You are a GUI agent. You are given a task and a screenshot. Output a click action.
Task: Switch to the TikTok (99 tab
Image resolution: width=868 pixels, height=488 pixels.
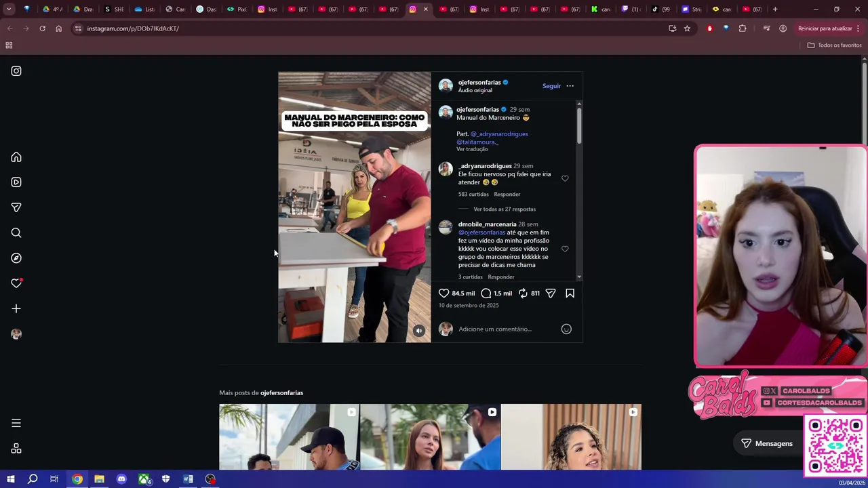click(x=661, y=9)
